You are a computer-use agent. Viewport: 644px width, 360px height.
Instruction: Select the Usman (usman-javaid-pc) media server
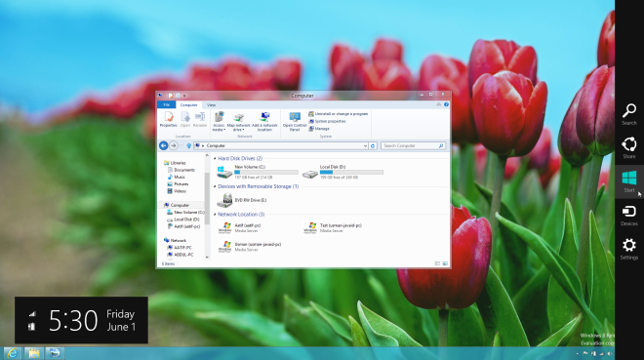point(250,247)
